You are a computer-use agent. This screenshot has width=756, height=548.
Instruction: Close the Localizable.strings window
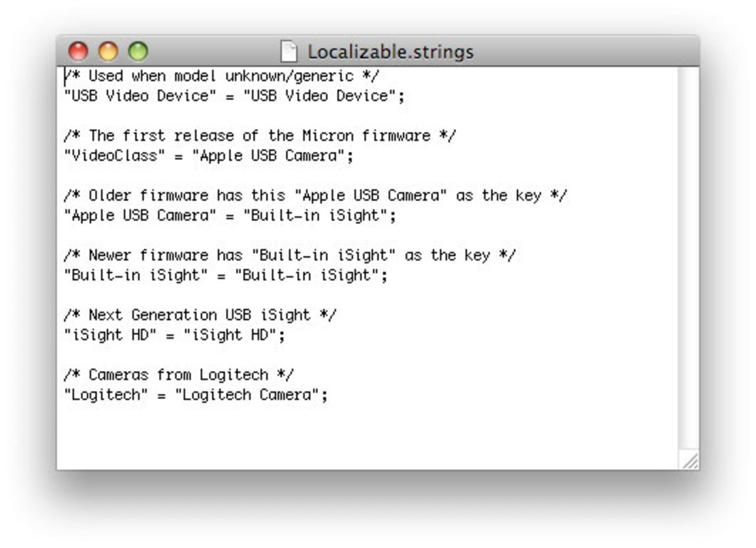78,51
